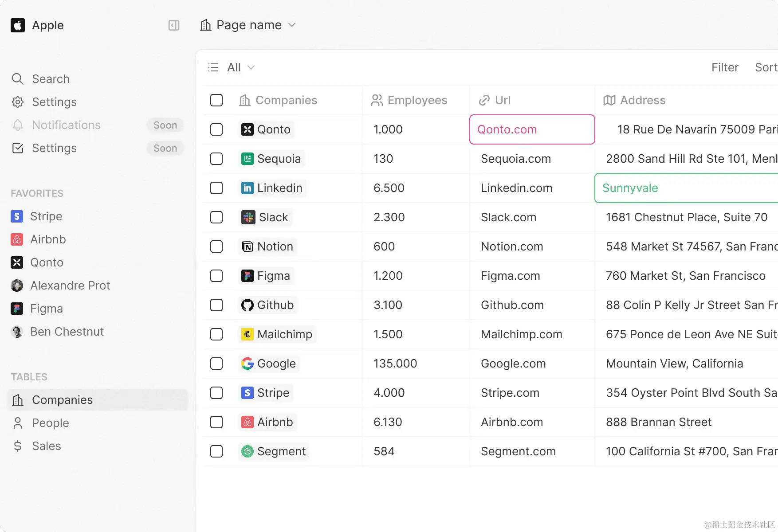Click the list view icon beside All
Viewport: 778px width, 532px height.
[213, 67]
